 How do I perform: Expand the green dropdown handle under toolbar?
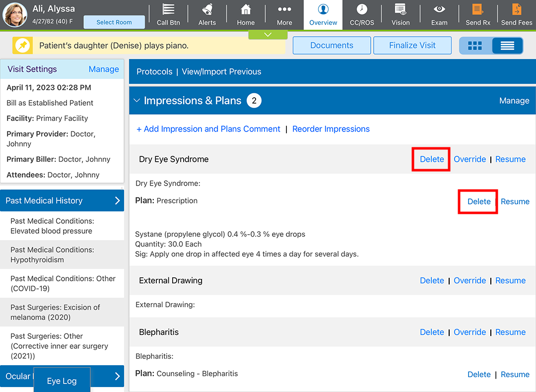pos(268,35)
